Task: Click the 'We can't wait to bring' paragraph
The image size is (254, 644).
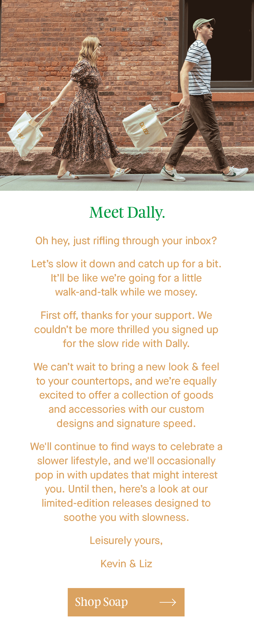Action: pos(126,395)
